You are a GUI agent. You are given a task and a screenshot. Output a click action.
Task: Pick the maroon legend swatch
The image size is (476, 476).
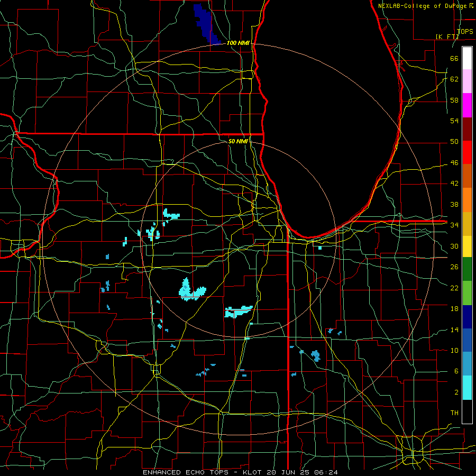pos(467,129)
